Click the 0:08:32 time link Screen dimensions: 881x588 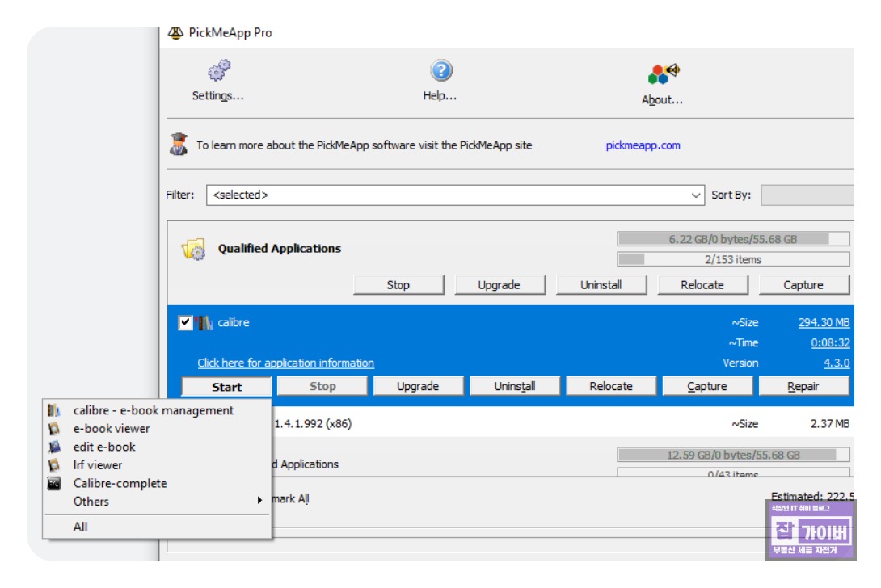tap(830, 343)
